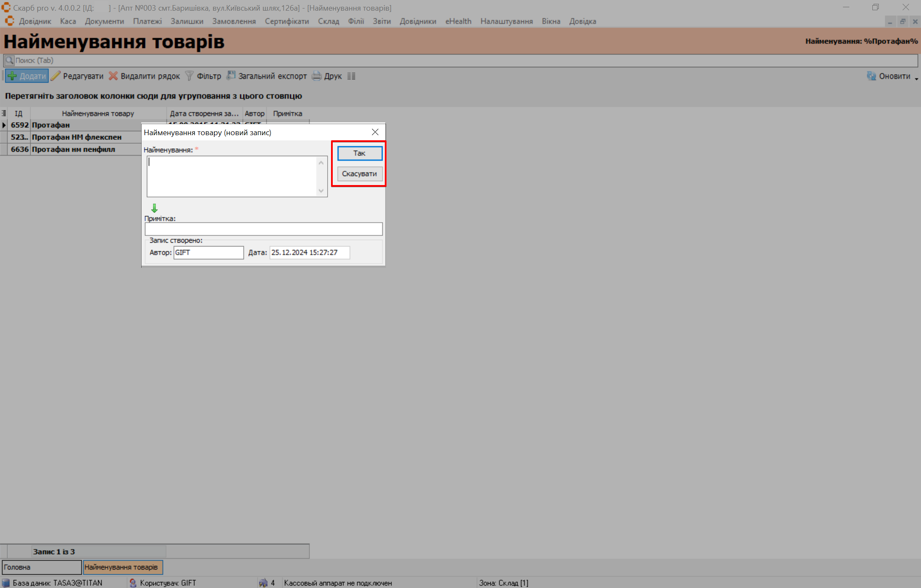Expand the Оновити dropdown arrow

click(916, 78)
